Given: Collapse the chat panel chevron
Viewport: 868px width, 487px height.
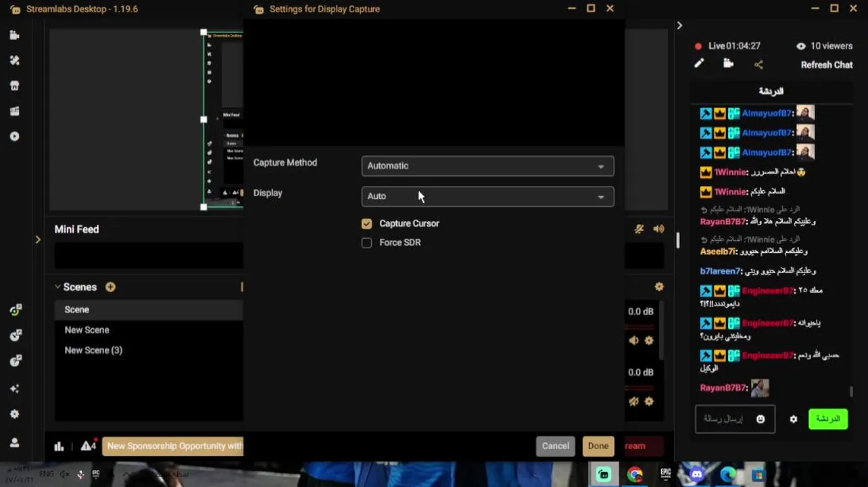Looking at the screenshot, I should [679, 26].
